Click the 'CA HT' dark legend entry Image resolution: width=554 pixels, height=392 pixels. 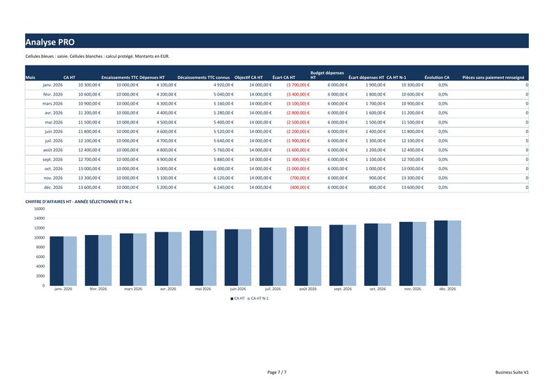[238, 299]
